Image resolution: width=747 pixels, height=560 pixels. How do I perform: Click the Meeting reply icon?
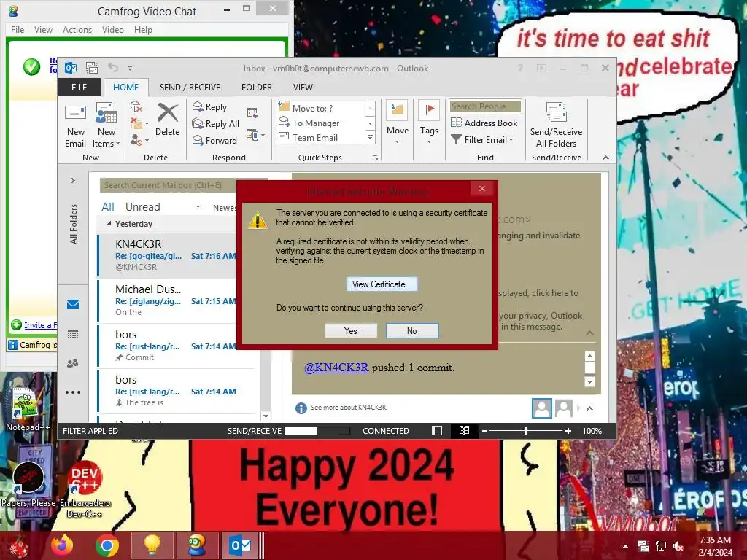click(x=252, y=113)
